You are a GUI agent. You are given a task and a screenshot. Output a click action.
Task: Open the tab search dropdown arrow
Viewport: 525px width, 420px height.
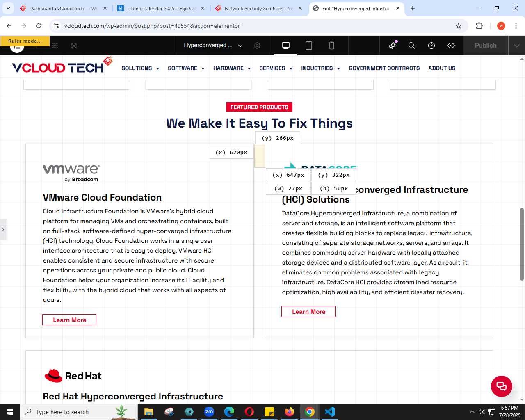pyautogui.click(x=8, y=8)
